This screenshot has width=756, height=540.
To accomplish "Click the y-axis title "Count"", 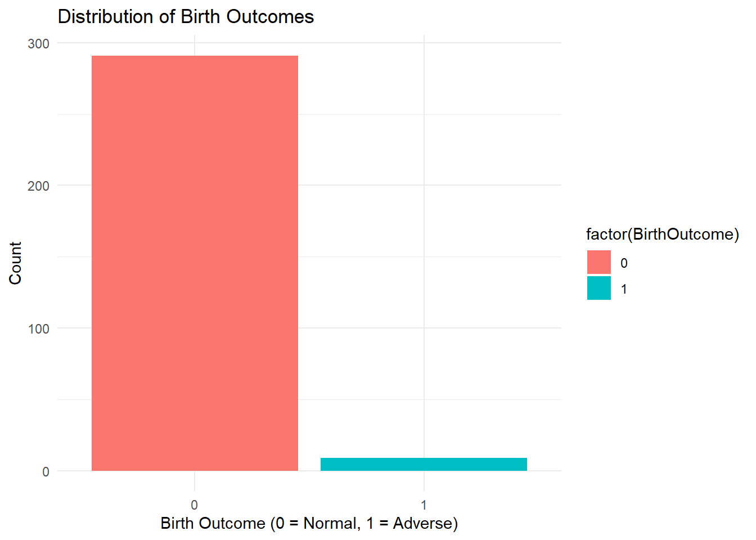I will point(15,263).
